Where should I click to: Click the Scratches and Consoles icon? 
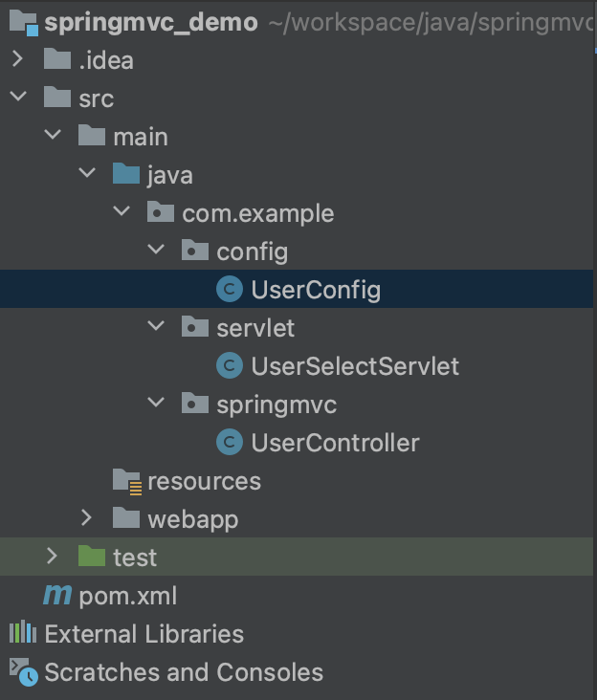(x=22, y=672)
